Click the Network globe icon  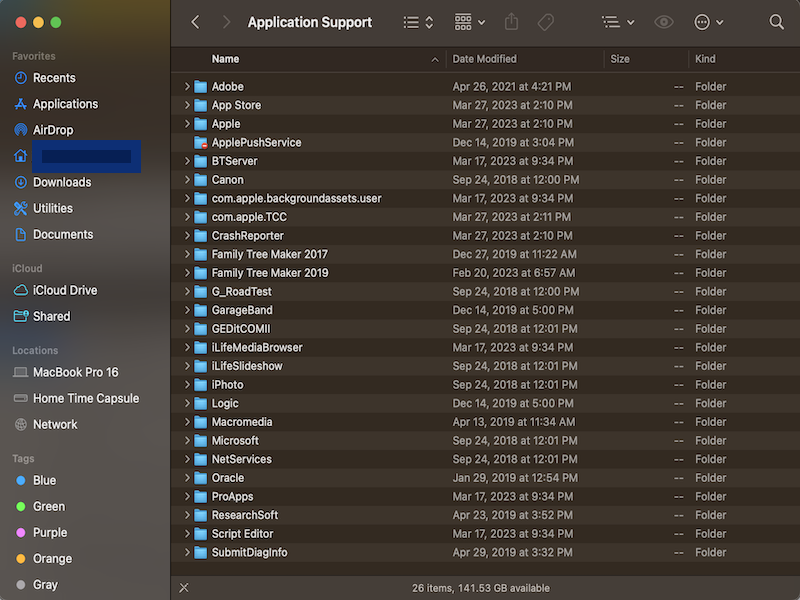pos(20,424)
